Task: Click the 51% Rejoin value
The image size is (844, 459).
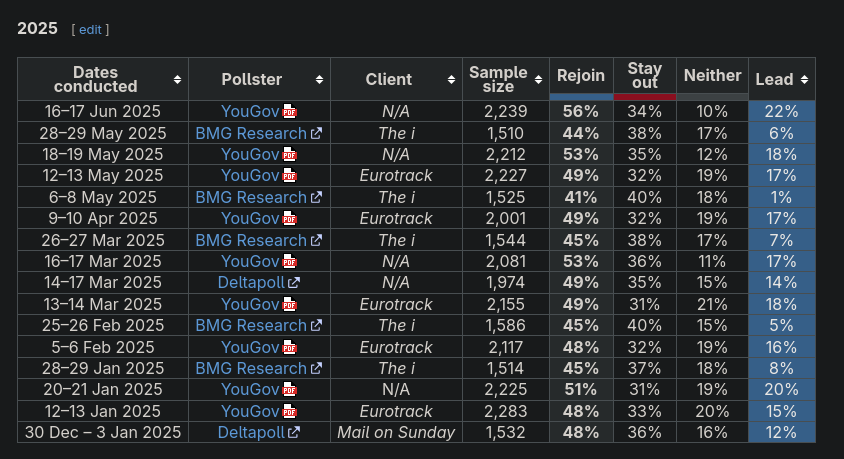Action: click(x=581, y=390)
